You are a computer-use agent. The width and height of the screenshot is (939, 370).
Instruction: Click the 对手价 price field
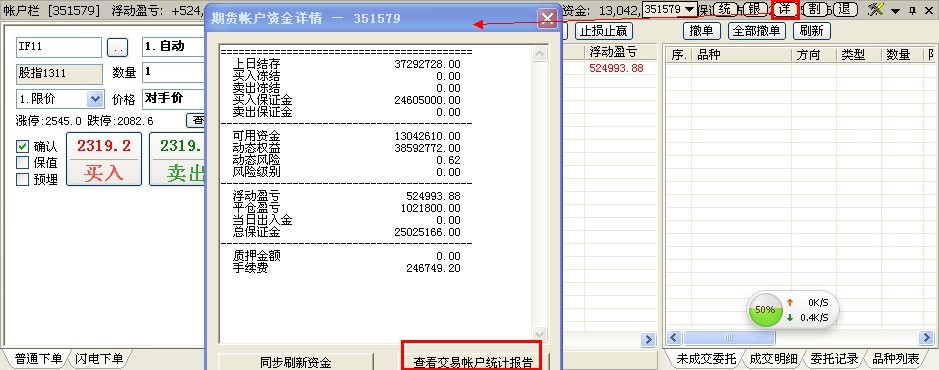[174, 99]
